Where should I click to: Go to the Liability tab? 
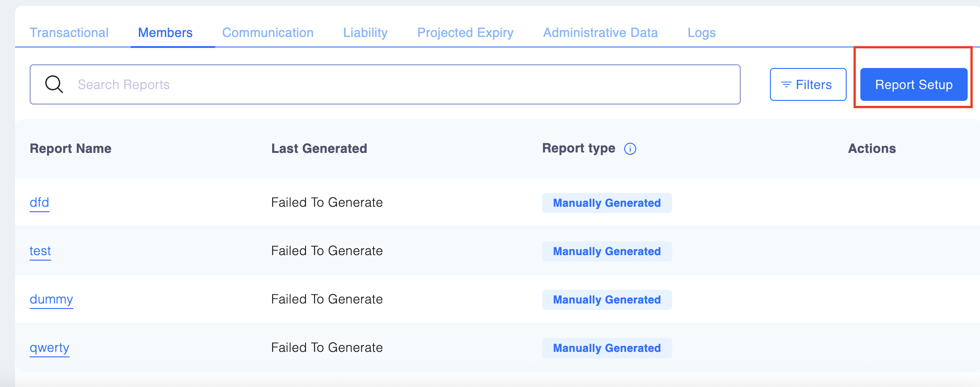click(365, 33)
